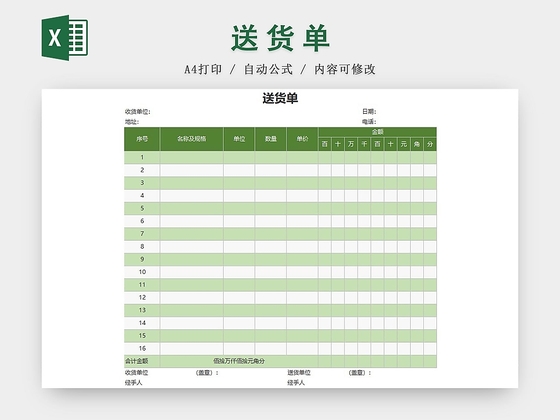Click the 自动公式 subtitle text

coord(268,69)
